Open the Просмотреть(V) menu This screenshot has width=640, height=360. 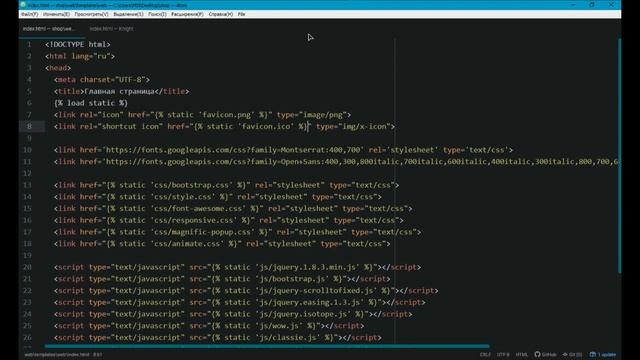(x=91, y=14)
